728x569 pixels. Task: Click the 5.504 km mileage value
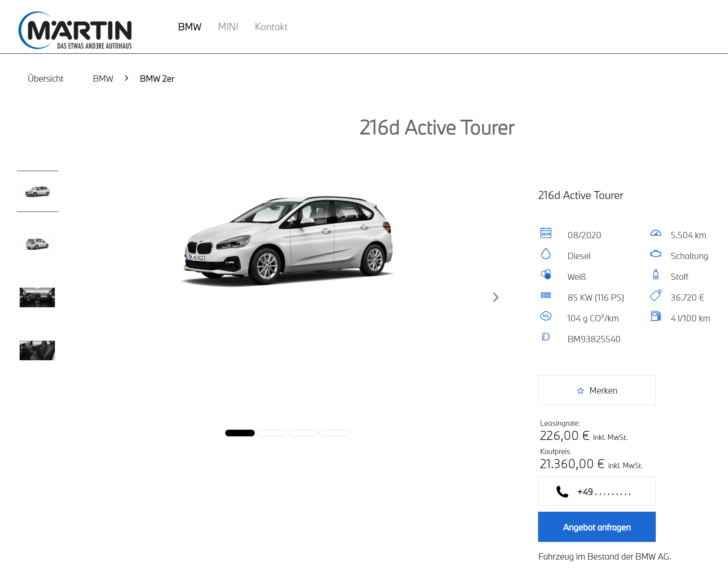(x=688, y=235)
